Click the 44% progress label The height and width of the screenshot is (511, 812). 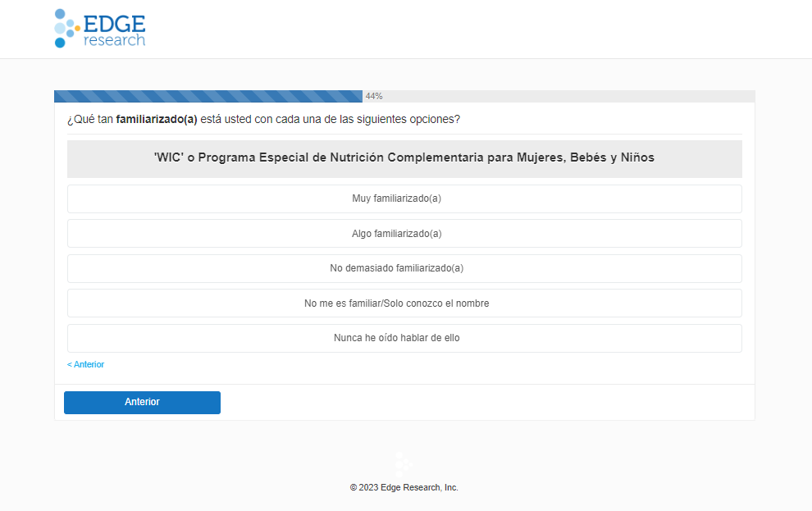[x=374, y=96]
